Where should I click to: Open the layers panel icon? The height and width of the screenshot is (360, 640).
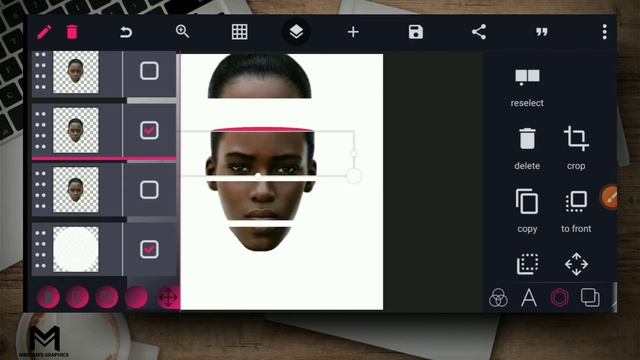(296, 32)
